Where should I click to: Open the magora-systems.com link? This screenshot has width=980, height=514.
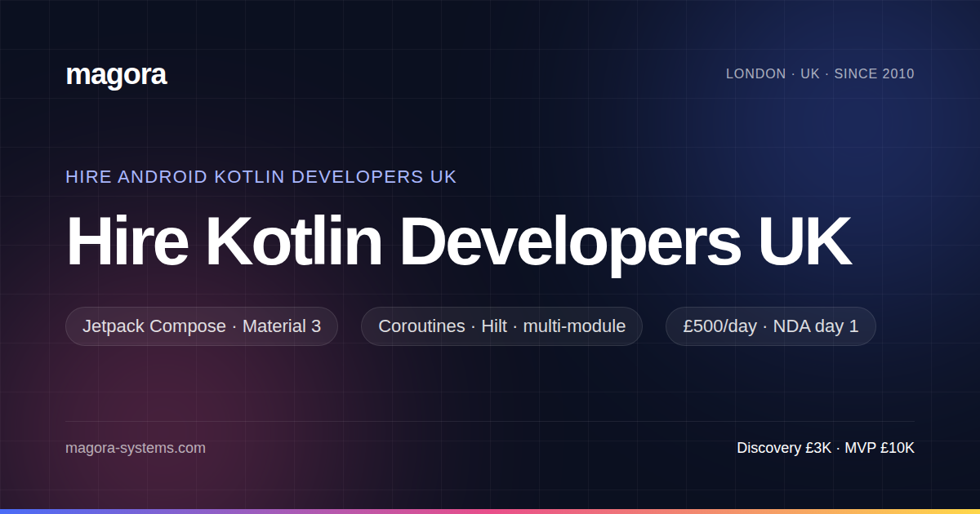tap(136, 448)
